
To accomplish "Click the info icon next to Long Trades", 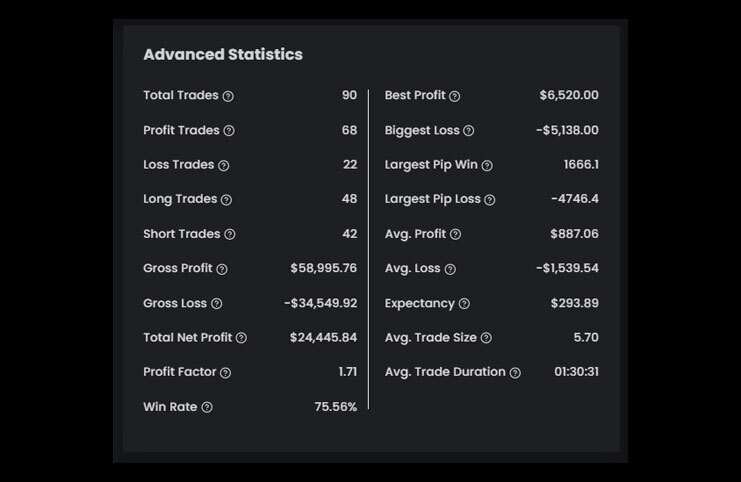I will tap(226, 200).
